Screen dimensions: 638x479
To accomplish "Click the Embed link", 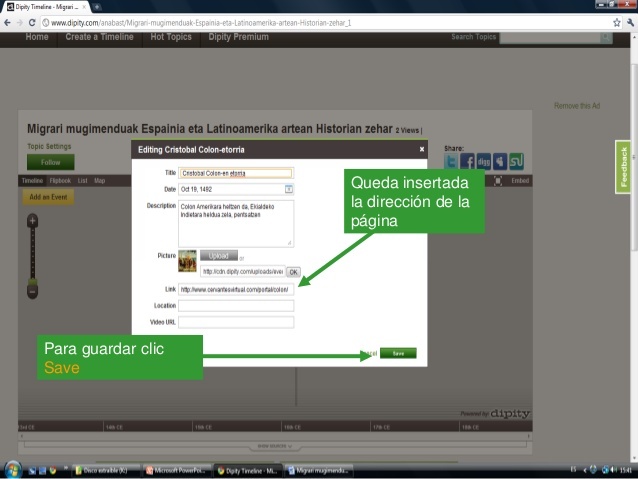I will (520, 181).
